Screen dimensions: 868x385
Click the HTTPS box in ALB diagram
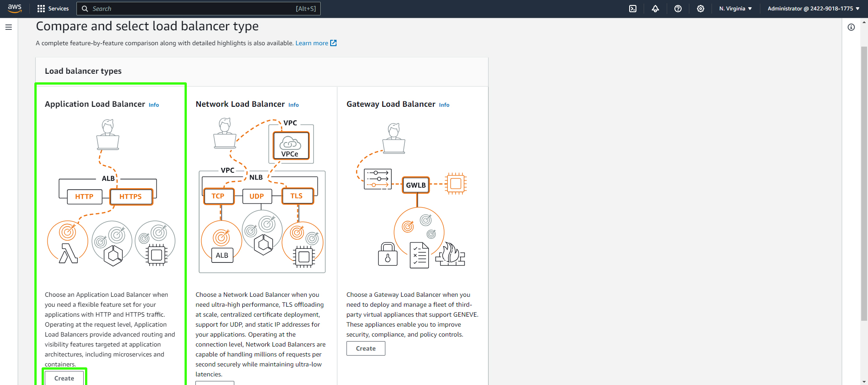pos(131,196)
